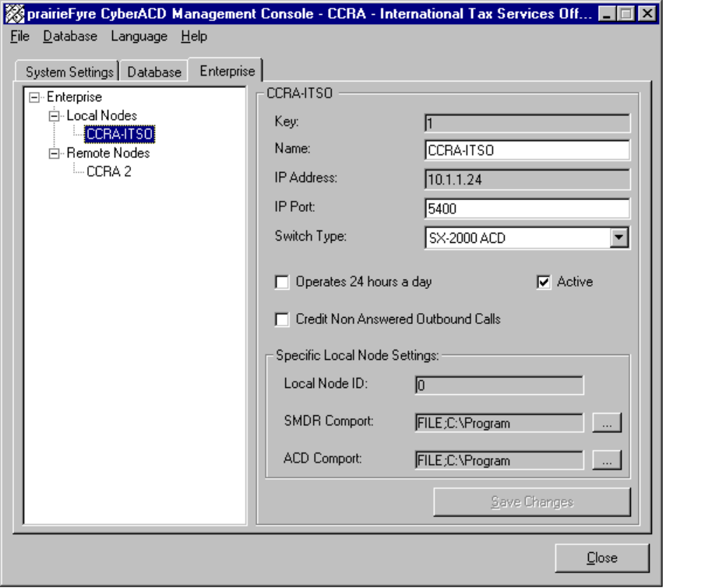Open the Help menu
Screen dimensions: 712x588
pos(194,37)
